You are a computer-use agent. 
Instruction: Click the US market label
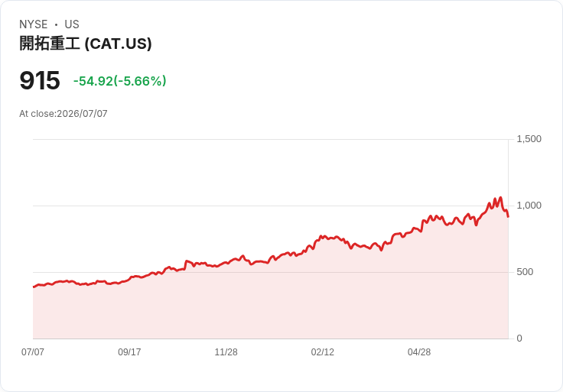(72, 24)
